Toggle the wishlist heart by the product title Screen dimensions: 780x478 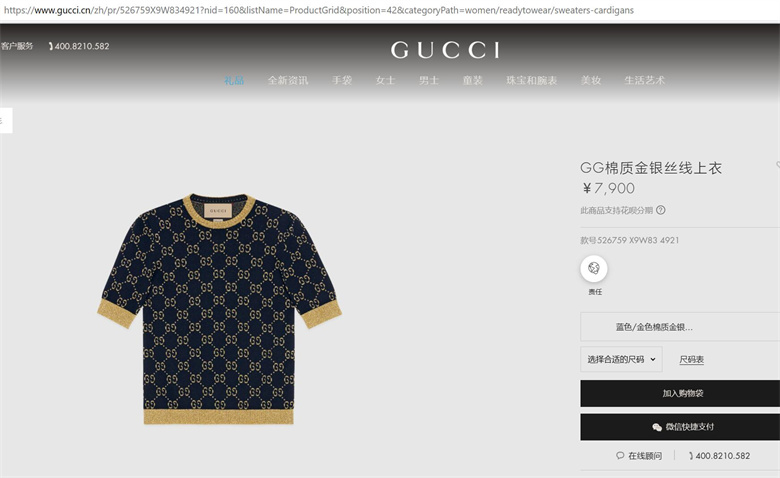[778, 165]
